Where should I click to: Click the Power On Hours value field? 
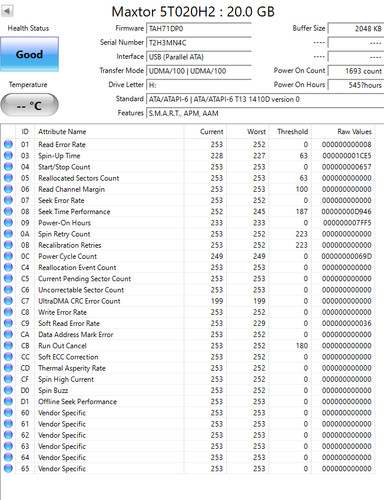point(356,85)
